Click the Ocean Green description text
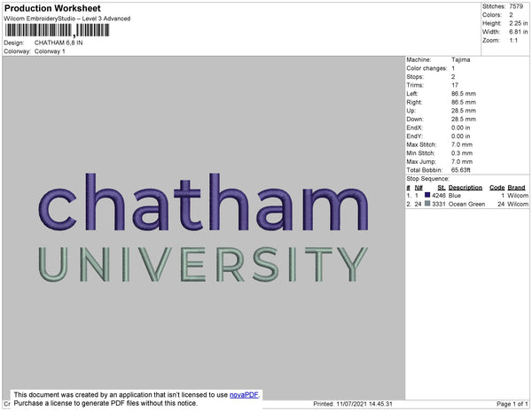Screen dimensions: 532x411 (466, 204)
